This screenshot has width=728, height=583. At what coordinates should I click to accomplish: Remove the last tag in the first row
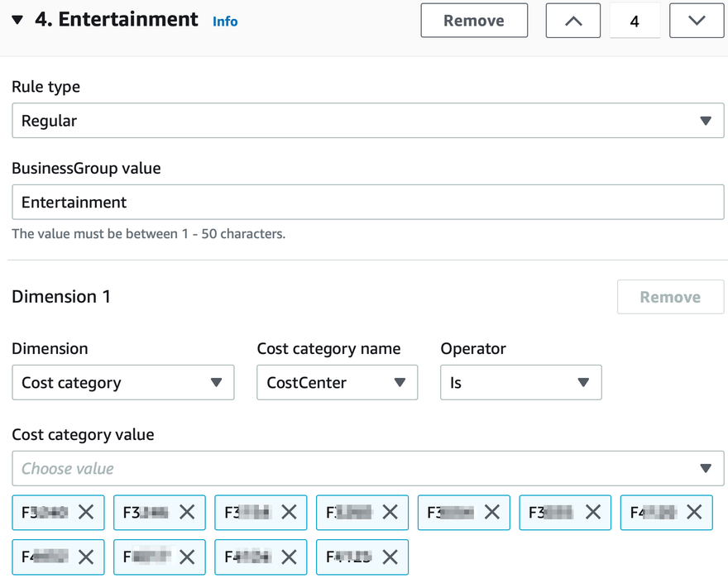tap(694, 513)
